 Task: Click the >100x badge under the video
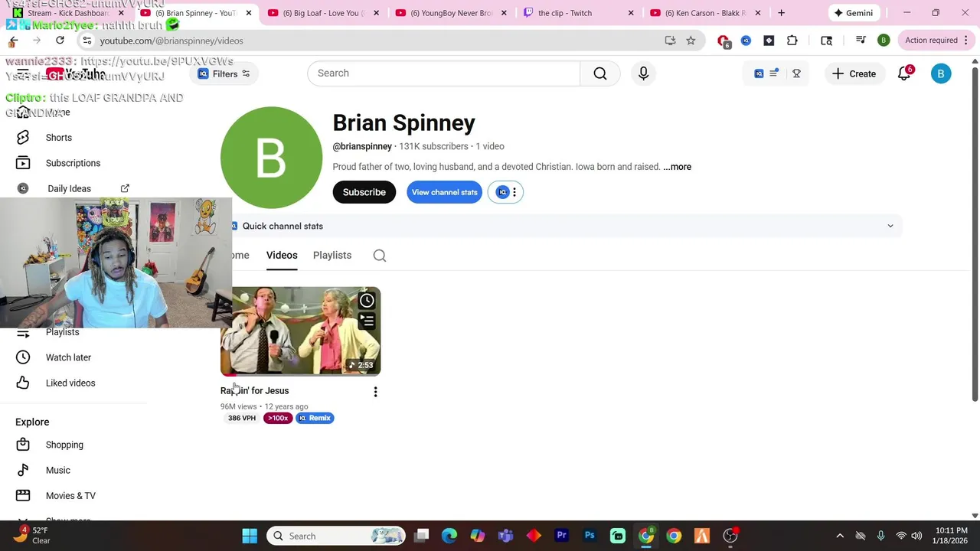pyautogui.click(x=278, y=418)
